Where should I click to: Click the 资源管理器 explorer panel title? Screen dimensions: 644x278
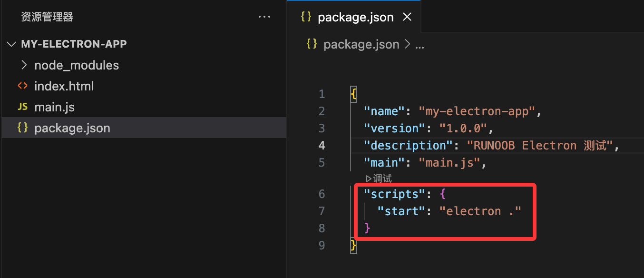[x=47, y=17]
